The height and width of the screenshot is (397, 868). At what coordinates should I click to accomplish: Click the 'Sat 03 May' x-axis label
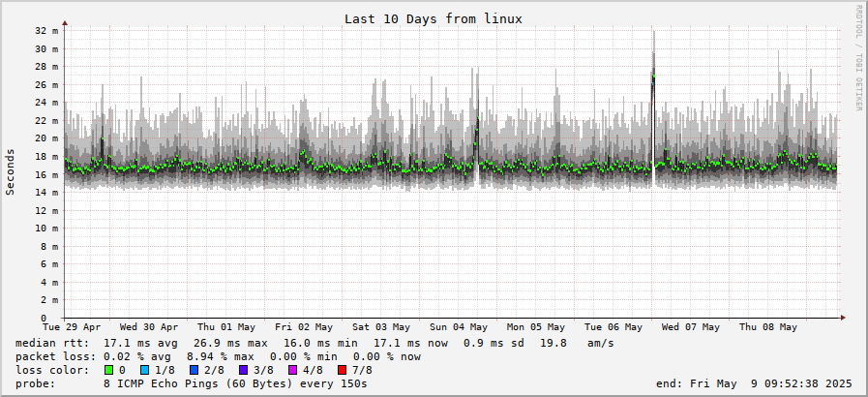(x=381, y=327)
